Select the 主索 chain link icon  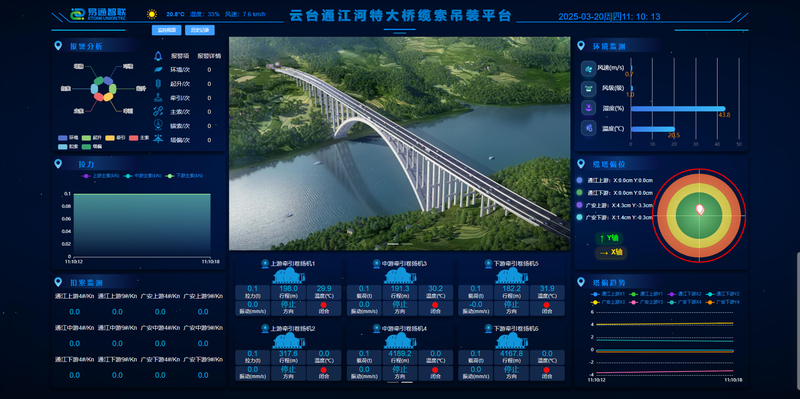point(158,111)
